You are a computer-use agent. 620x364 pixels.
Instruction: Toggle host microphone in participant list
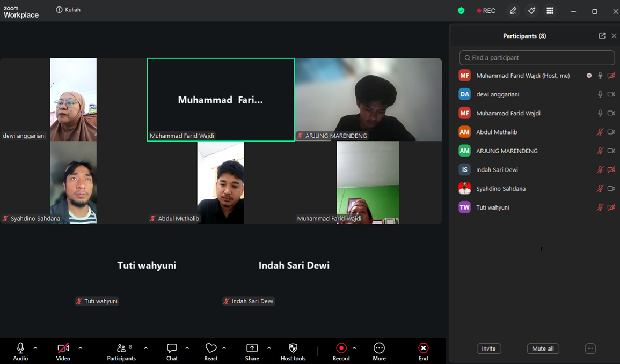(x=600, y=76)
